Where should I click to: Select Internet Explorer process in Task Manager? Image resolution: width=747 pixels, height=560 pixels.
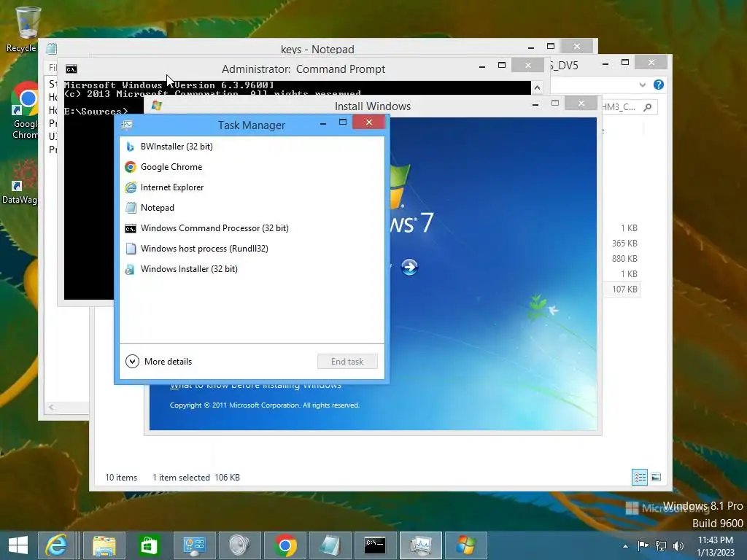coord(252,187)
